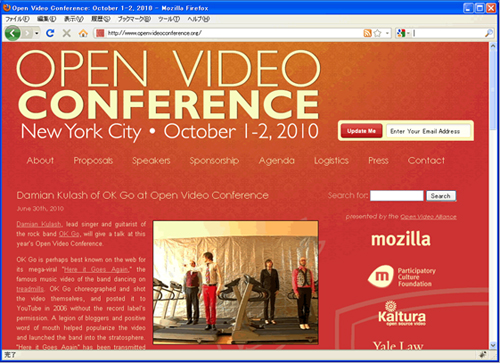This screenshot has height=363, width=500.
Task: Click the OK Go band link
Action: (69, 234)
